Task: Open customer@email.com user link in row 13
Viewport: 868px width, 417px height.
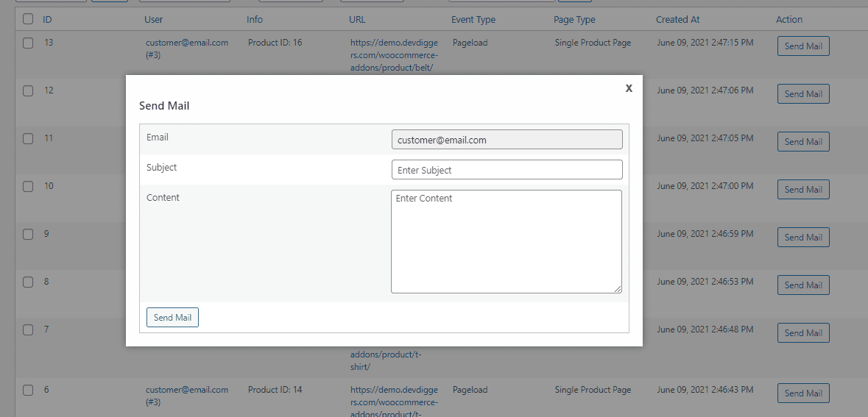Action: [x=187, y=49]
